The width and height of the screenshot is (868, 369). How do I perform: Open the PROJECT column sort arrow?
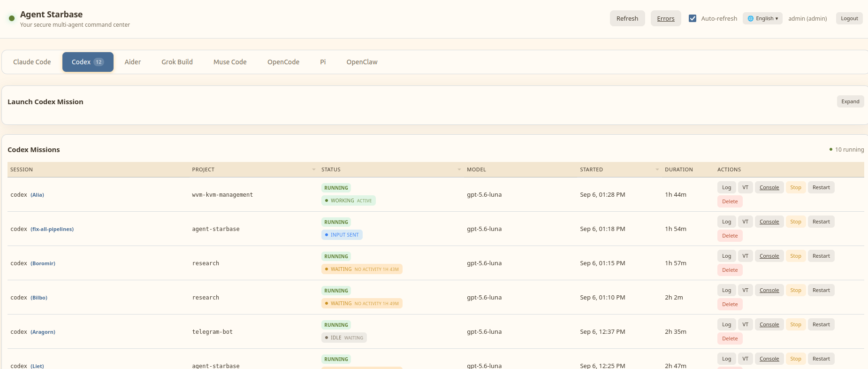(314, 169)
